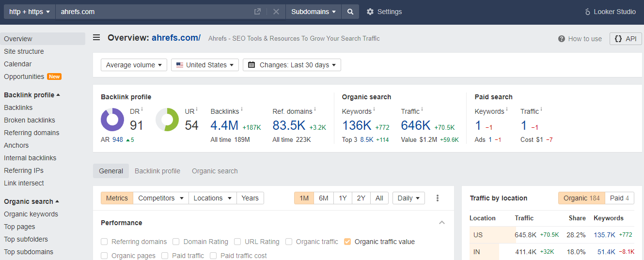Image resolution: width=644 pixels, height=260 pixels.
Task: Open the US 135.7K keywords value
Action: (x=604, y=235)
